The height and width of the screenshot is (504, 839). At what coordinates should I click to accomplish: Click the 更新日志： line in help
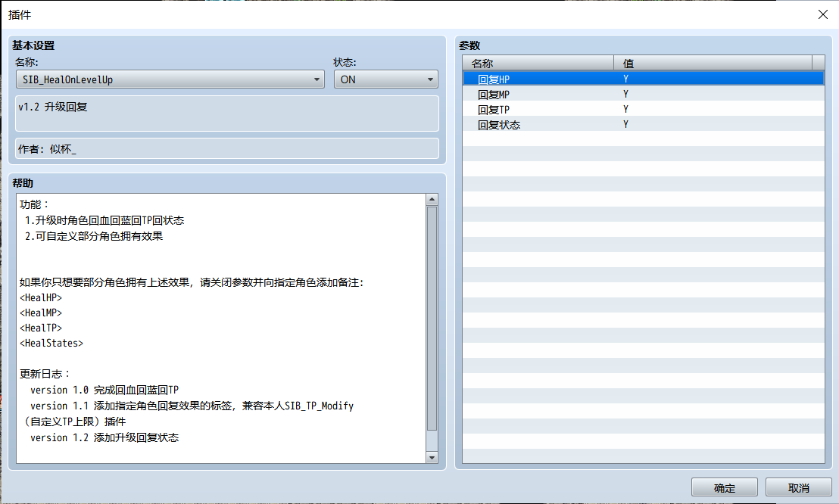(45, 374)
